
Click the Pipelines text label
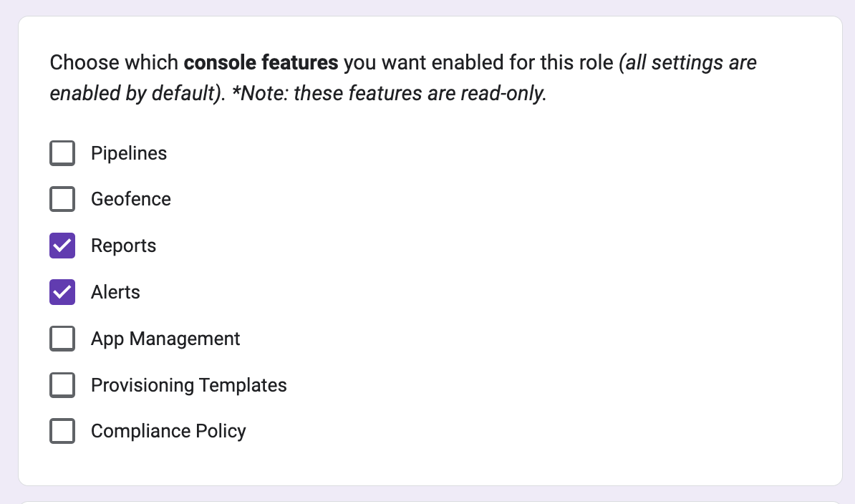(129, 153)
